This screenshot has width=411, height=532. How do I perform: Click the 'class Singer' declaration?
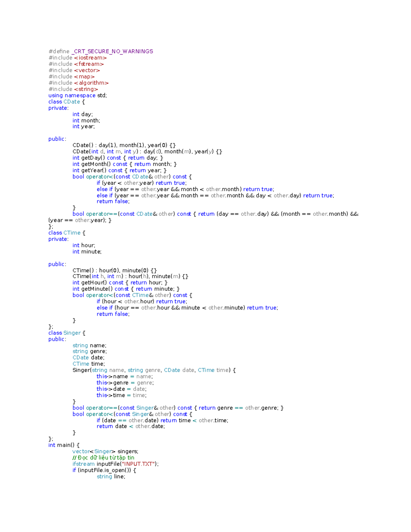tap(67, 333)
